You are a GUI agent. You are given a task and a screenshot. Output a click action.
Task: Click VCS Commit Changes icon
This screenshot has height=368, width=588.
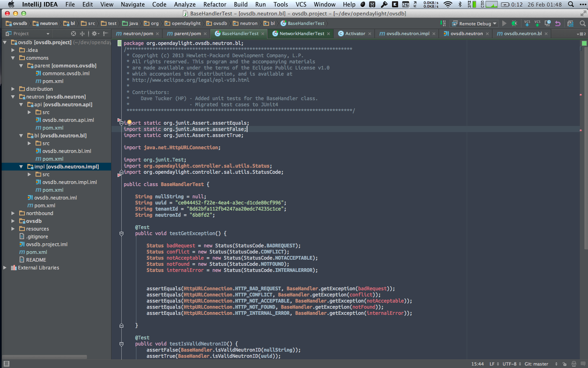[x=537, y=23]
